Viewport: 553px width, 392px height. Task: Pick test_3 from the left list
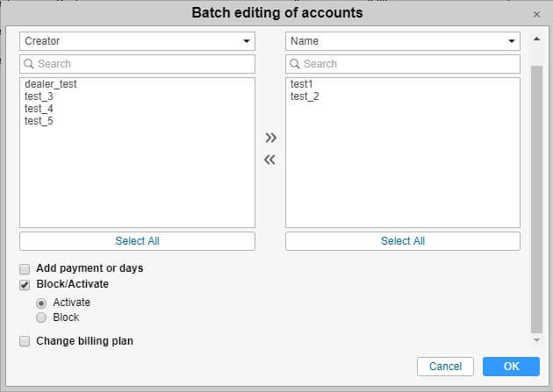(39, 96)
